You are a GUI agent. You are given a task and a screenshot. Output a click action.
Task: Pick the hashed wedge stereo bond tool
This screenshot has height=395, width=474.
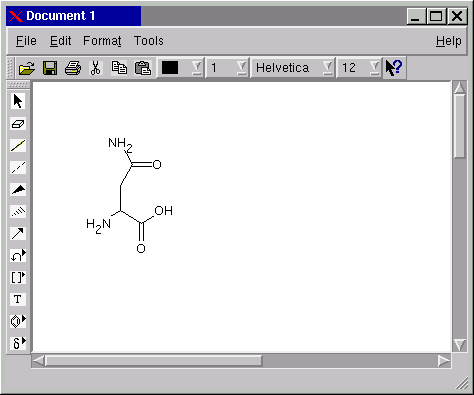(18, 211)
